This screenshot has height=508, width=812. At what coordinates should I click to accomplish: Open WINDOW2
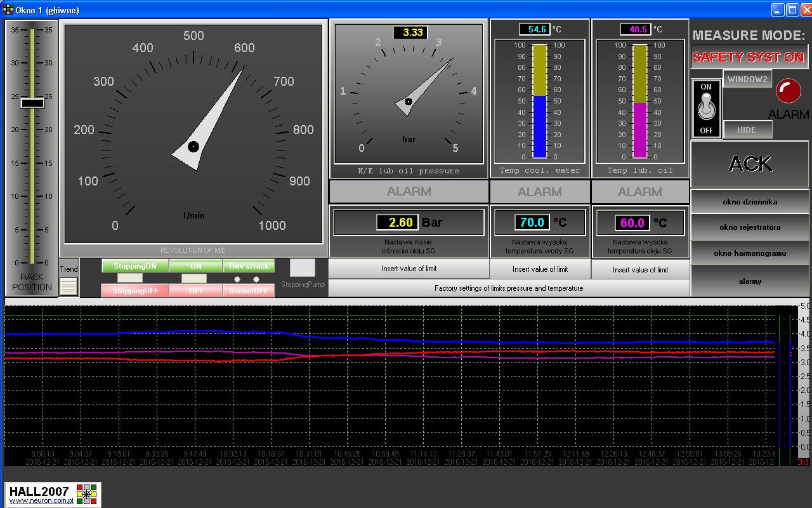pyautogui.click(x=747, y=79)
